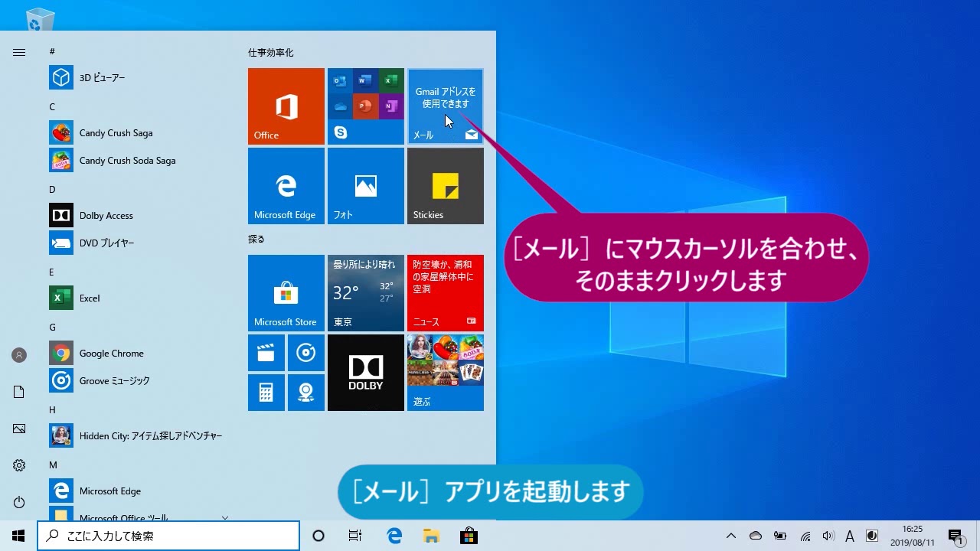Show hidden system tray icons
The width and height of the screenshot is (980, 551).
(x=731, y=536)
